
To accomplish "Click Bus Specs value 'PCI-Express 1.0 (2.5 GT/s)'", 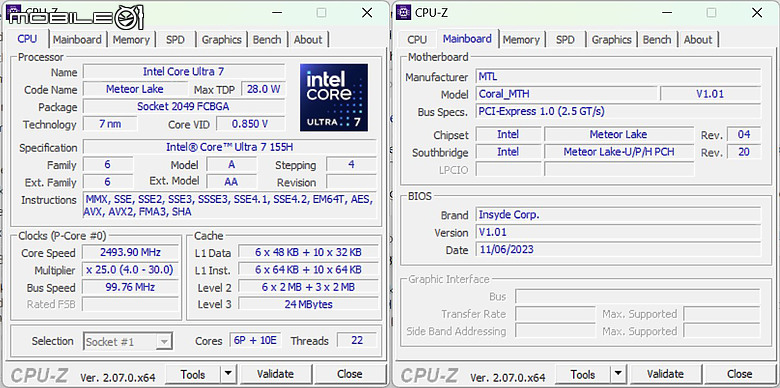I will tap(618, 111).
